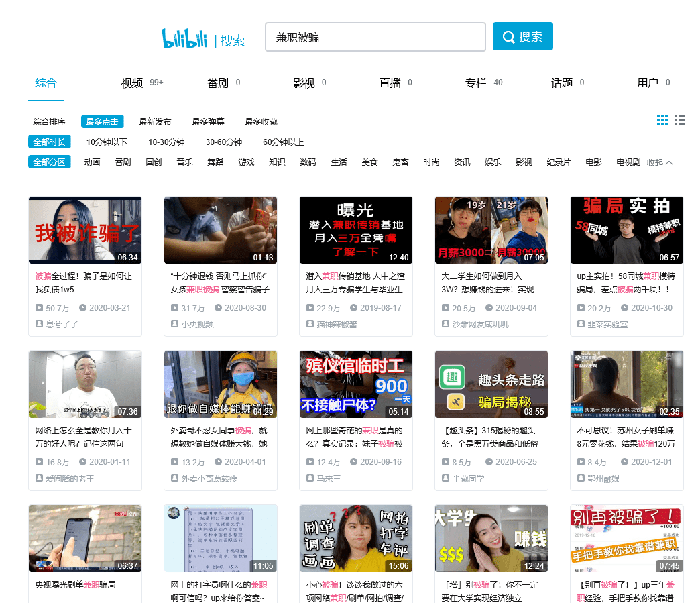Click uploader icon beside 韭菜实验室

[x=581, y=323]
